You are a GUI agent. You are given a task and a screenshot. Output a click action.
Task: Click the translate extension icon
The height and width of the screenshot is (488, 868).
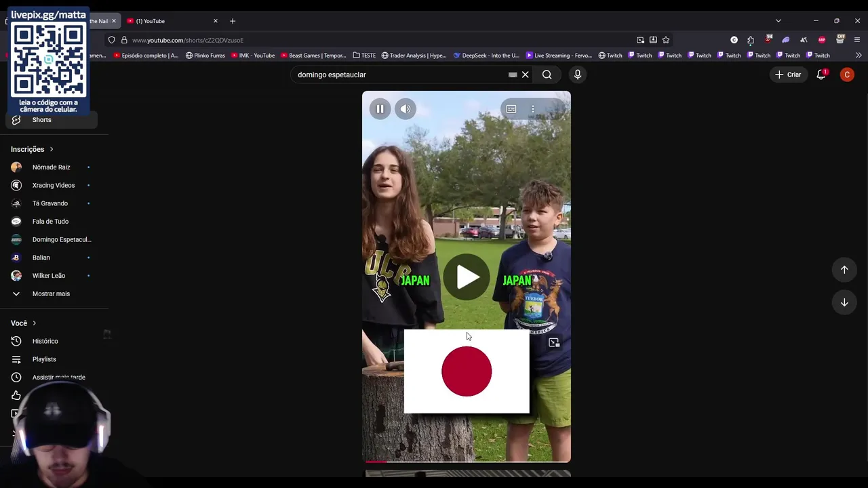[x=804, y=40]
